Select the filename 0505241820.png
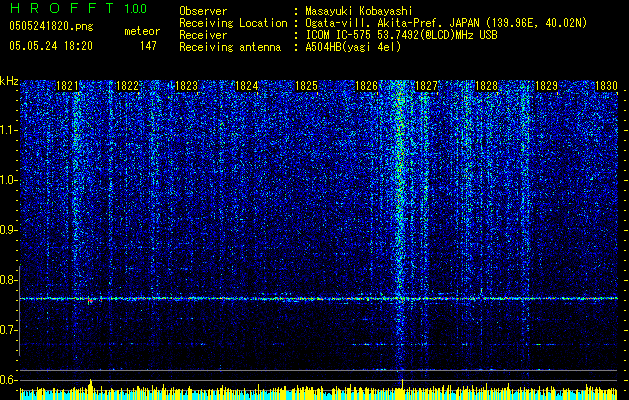This screenshot has width=629, height=400. tap(51, 26)
